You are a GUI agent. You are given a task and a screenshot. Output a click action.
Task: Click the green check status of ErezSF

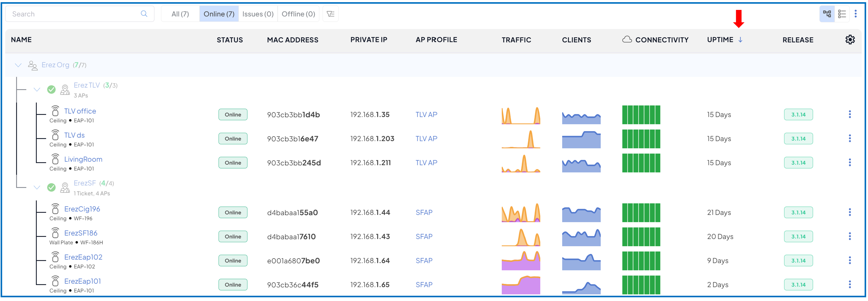51,187
